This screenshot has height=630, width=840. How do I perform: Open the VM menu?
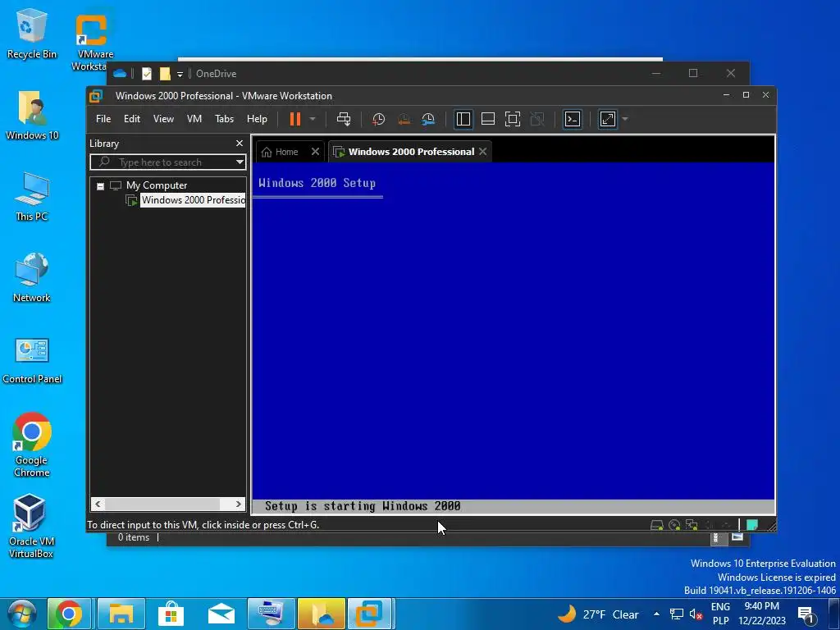tap(194, 119)
